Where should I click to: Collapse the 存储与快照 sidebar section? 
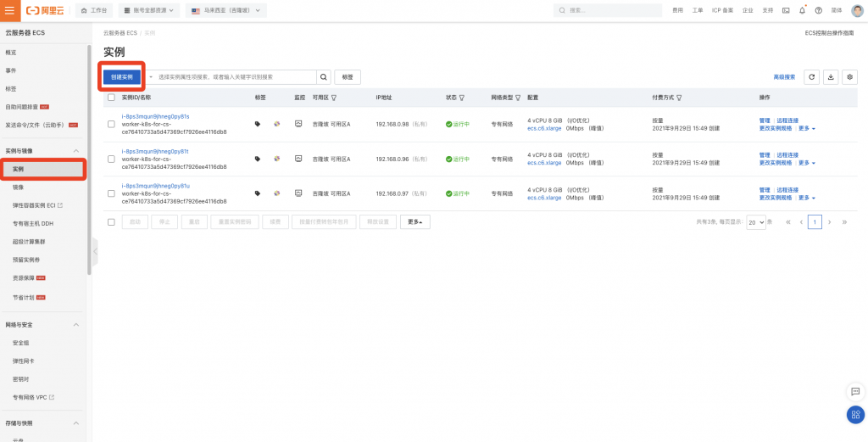(76, 423)
